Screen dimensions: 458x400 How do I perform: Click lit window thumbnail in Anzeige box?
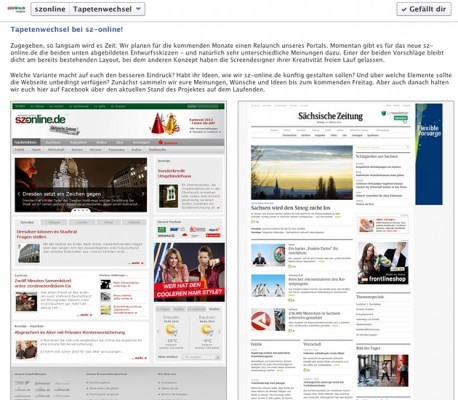[168, 196]
